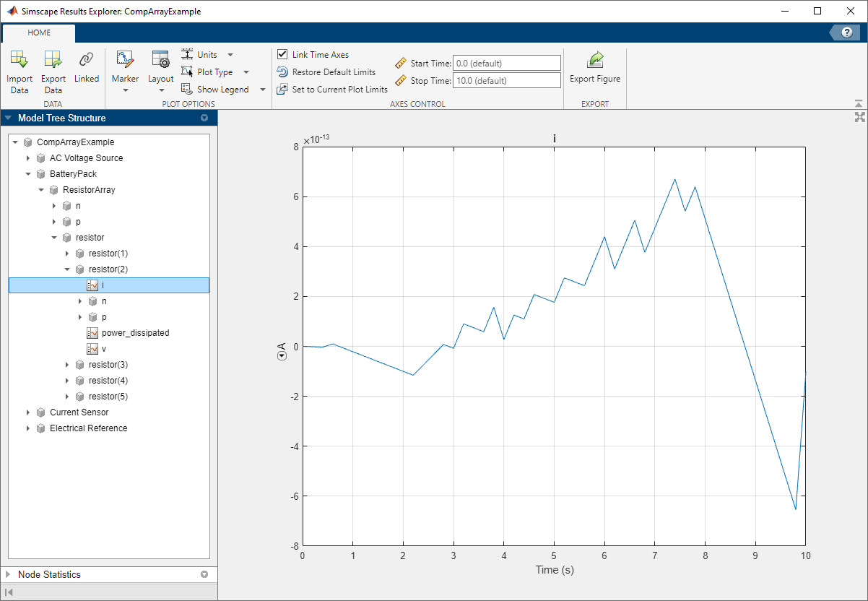Click the Linked chain icon
Screen dimensions: 868x601
87,61
